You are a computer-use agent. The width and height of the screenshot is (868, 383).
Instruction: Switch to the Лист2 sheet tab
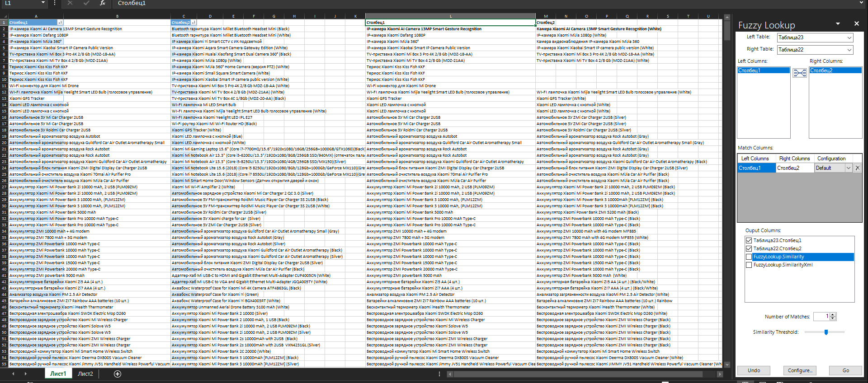click(x=85, y=374)
